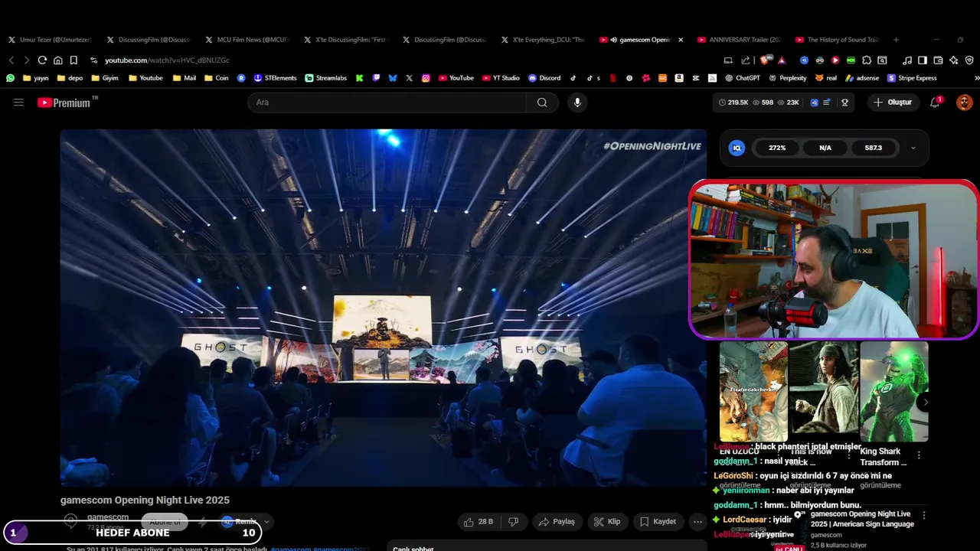Open the Remix dropdown arrow

[266, 522]
